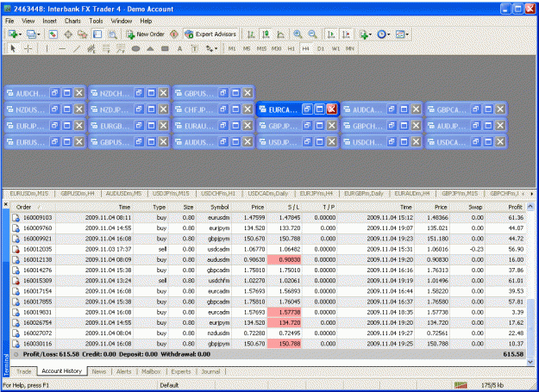
Task: Toggle the Chart Shift icon
Action: pyautogui.click(x=346, y=34)
